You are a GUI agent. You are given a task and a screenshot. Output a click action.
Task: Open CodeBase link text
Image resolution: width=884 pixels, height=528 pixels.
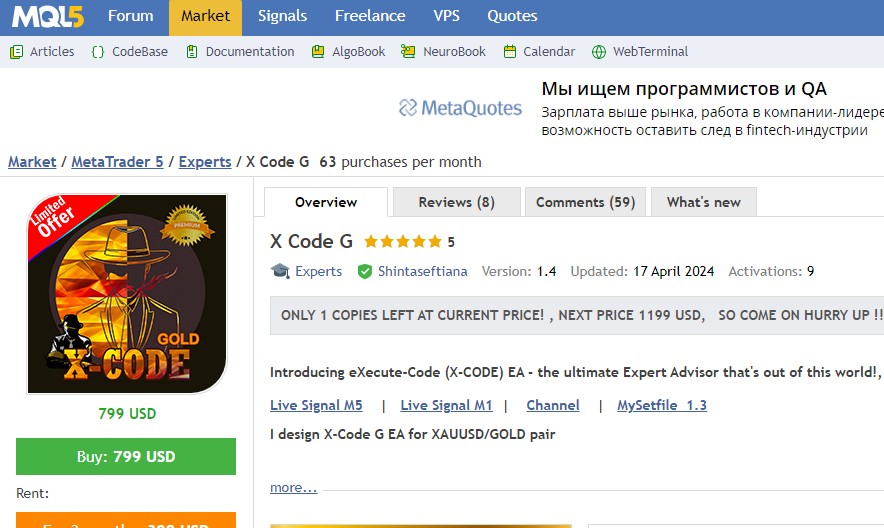point(140,52)
